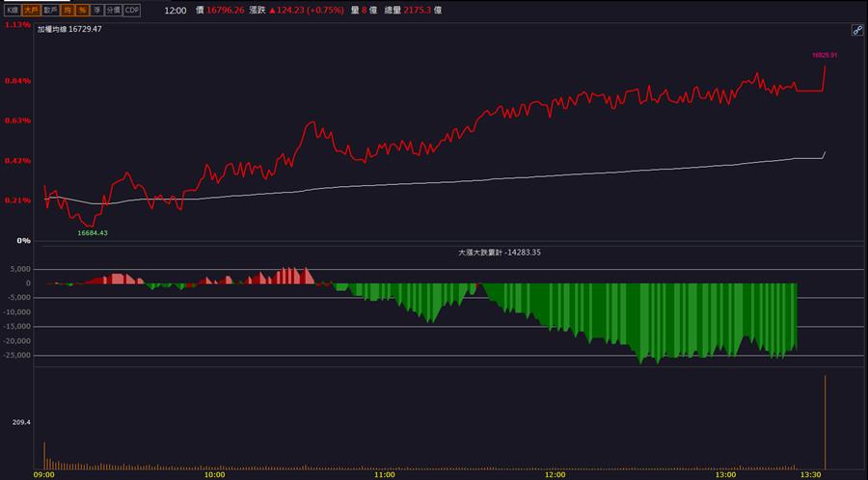Toggle the 散戶 indicator button
Screen dimensions: 868x480
coord(50,10)
